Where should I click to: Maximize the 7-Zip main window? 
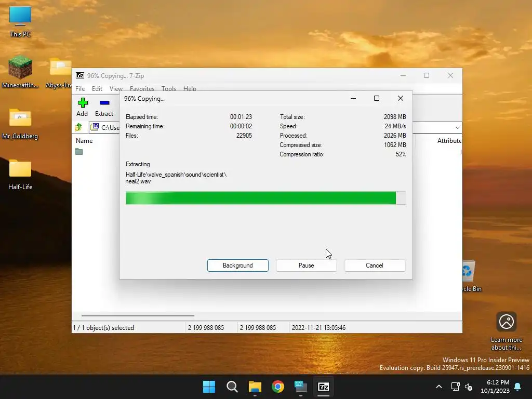click(427, 75)
